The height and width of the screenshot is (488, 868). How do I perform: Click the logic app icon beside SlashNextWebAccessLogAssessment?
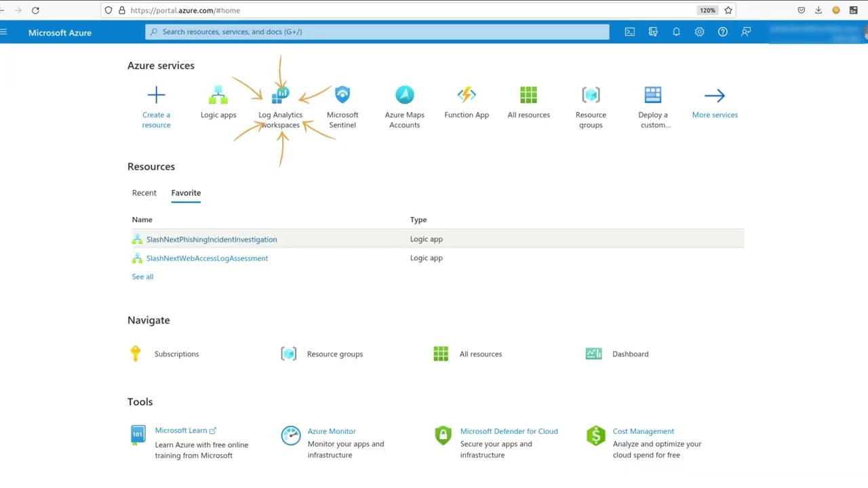pos(137,258)
